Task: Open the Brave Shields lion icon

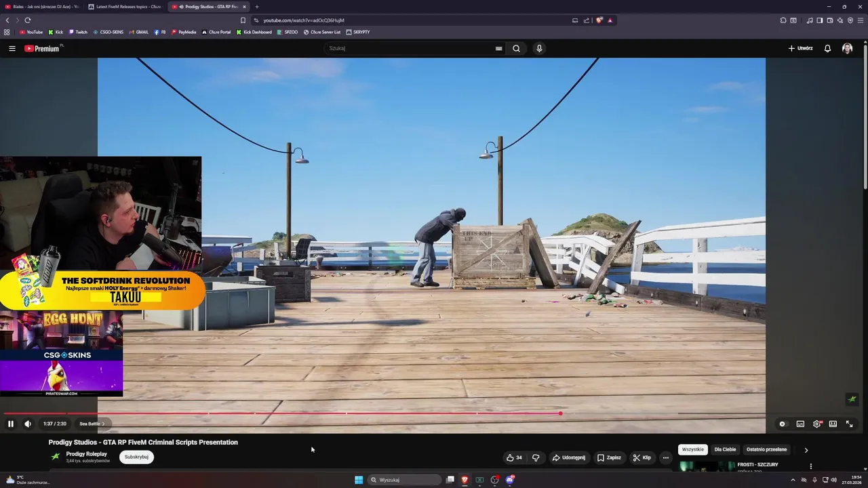Action: (x=599, y=20)
